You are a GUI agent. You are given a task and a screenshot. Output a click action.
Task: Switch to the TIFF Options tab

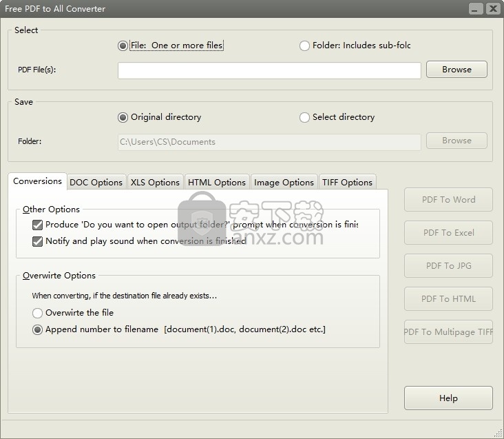(x=347, y=183)
